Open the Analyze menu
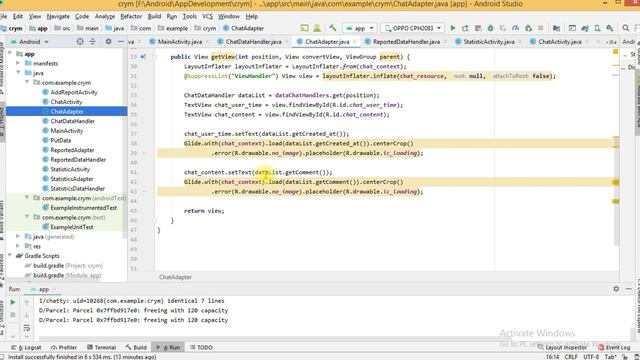Viewport: 640px width, 360px height. tap(105, 16)
